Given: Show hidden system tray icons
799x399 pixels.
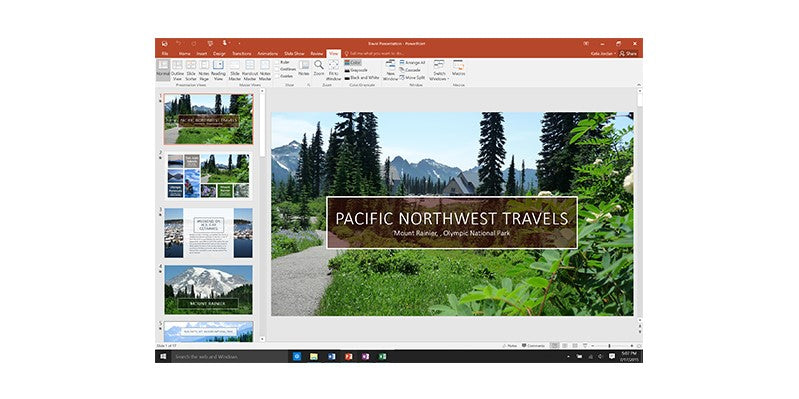Looking at the screenshot, I should 568,356.
